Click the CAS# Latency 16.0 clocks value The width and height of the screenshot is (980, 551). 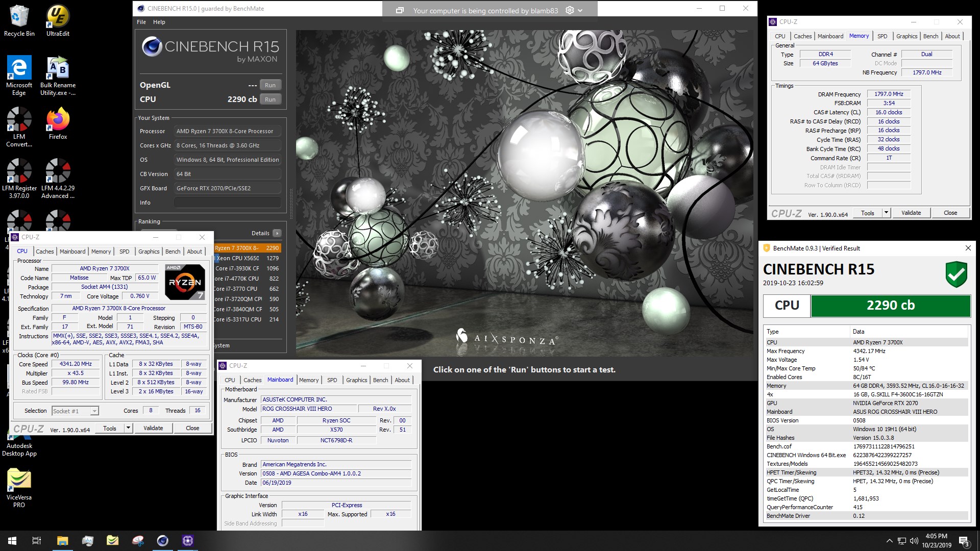[x=889, y=112]
